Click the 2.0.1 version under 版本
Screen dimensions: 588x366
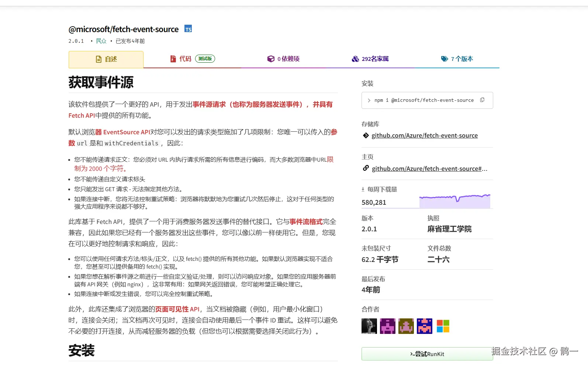point(369,229)
